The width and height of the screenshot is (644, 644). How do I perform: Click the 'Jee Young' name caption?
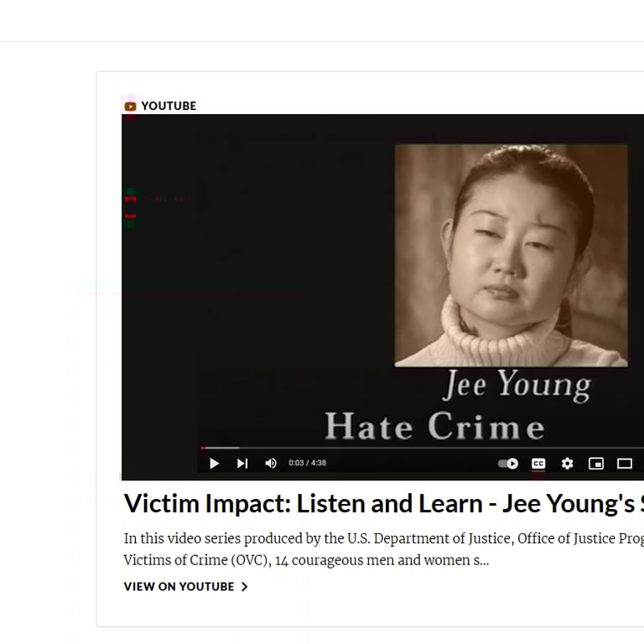tap(517, 385)
